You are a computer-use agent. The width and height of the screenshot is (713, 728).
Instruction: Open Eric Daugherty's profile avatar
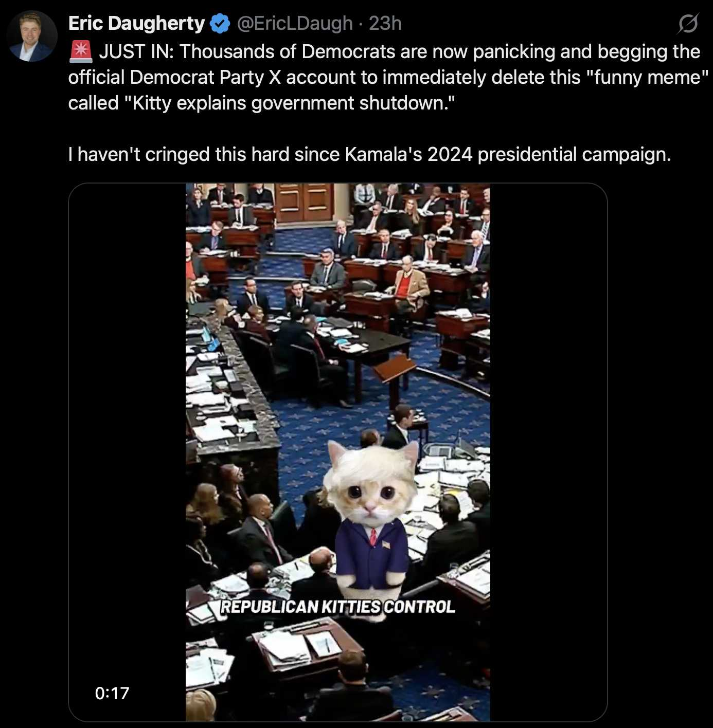32,37
